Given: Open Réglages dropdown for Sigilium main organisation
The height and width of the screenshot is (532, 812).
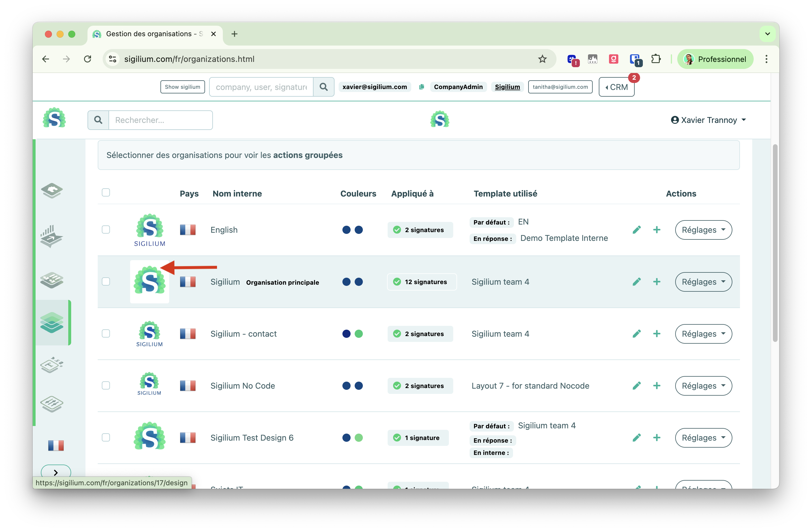Looking at the screenshot, I should point(703,282).
